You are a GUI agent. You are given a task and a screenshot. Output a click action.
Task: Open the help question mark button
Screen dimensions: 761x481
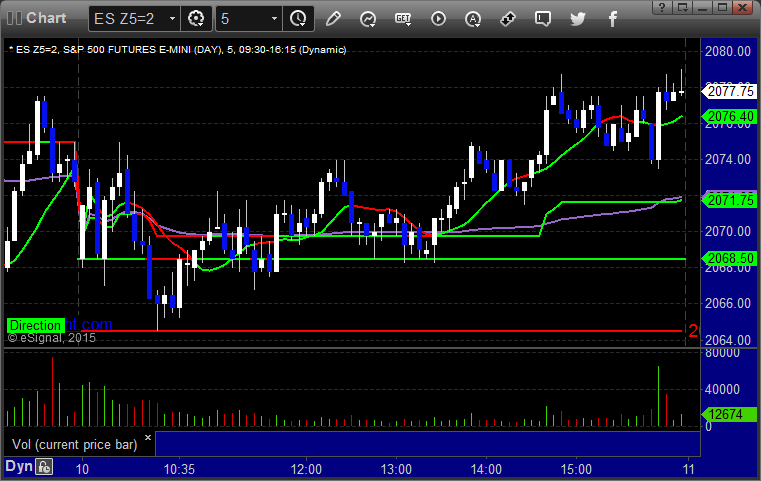pos(662,7)
